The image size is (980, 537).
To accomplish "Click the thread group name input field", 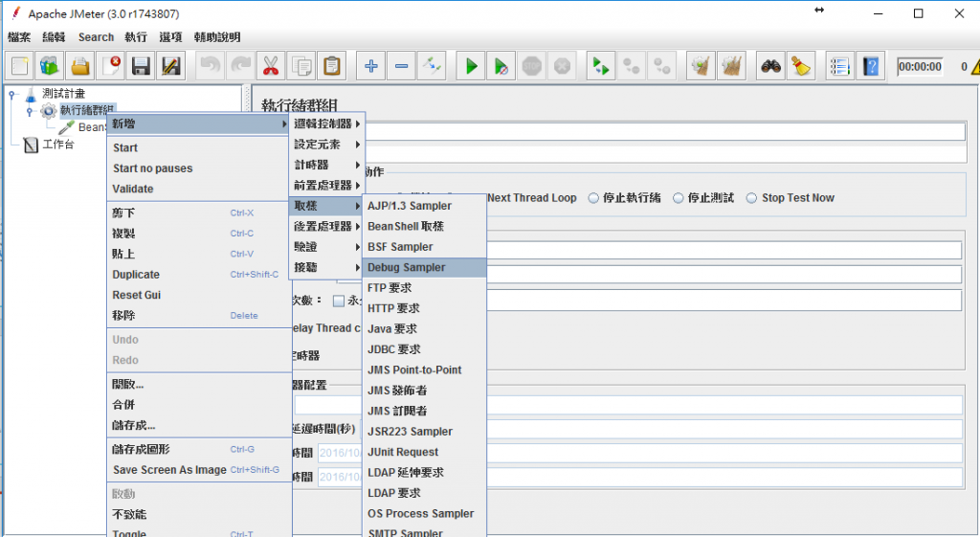I will (665, 132).
